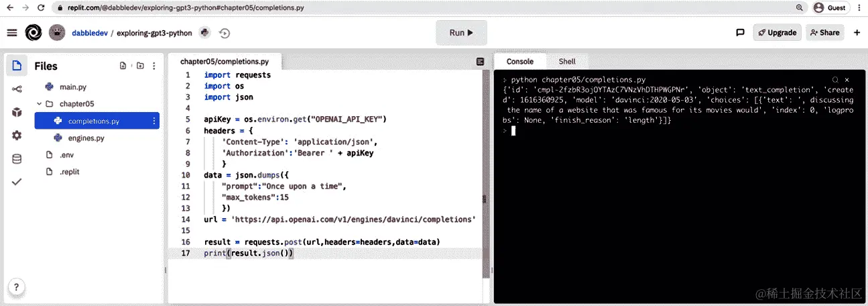Image resolution: width=868 pixels, height=306 pixels.
Task: Open the Chrome three-dot browser menu
Action: pos(859,8)
